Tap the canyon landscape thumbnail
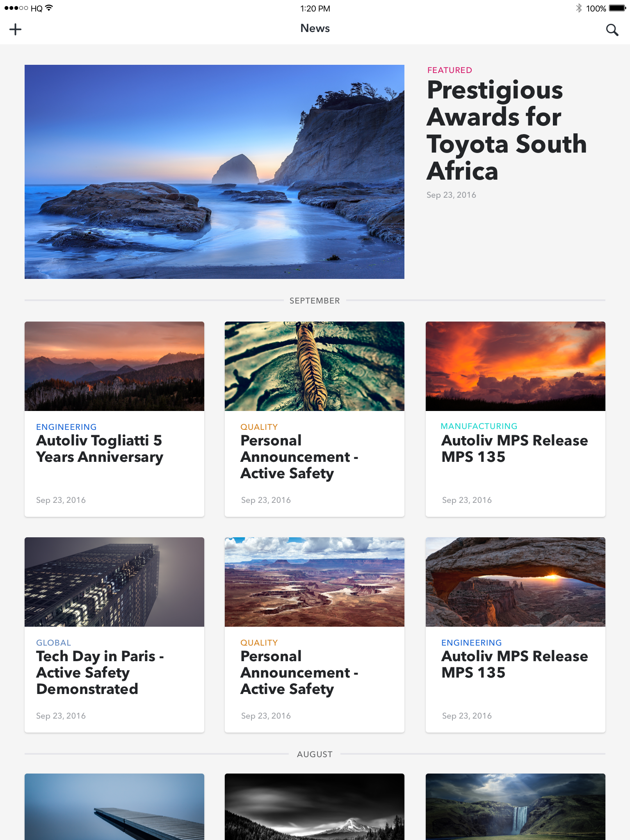Viewport: 630px width, 840px height. click(314, 582)
